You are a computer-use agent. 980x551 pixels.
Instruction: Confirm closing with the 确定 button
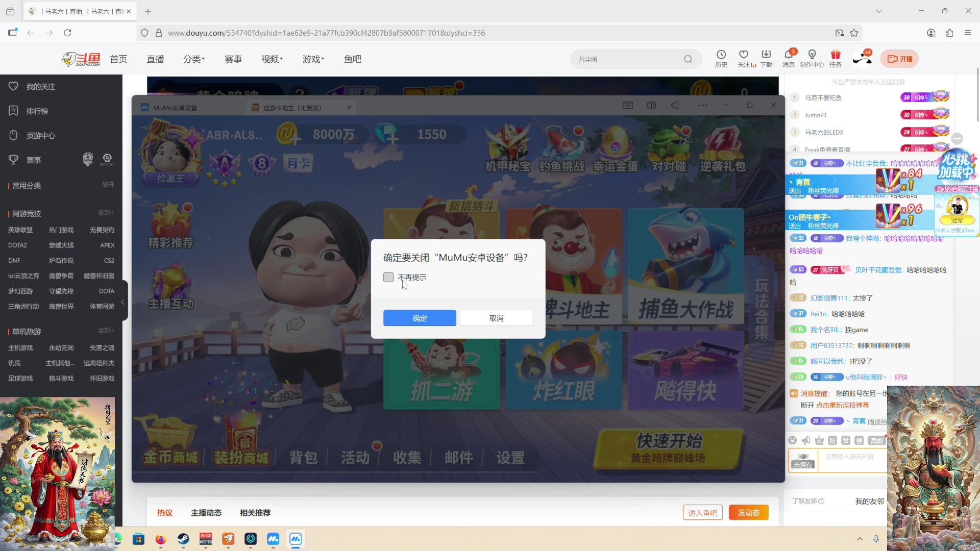tap(420, 318)
